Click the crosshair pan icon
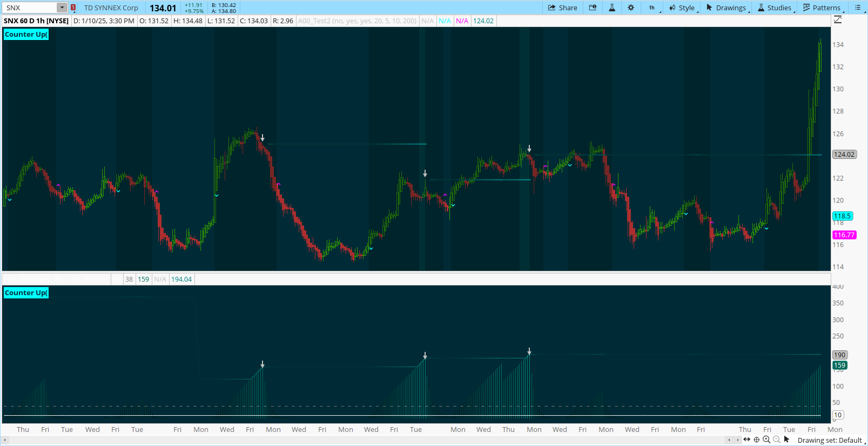The height and width of the screenshot is (446, 868). coord(757,440)
